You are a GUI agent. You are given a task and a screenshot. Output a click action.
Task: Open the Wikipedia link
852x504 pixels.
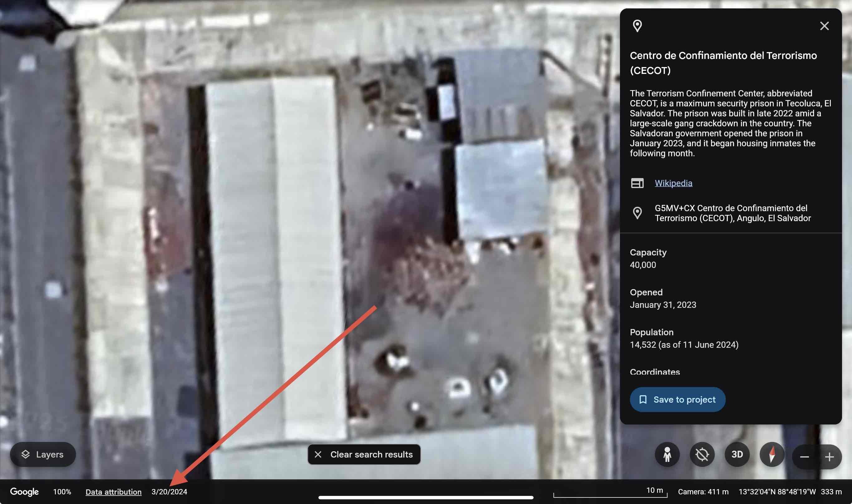[673, 183]
